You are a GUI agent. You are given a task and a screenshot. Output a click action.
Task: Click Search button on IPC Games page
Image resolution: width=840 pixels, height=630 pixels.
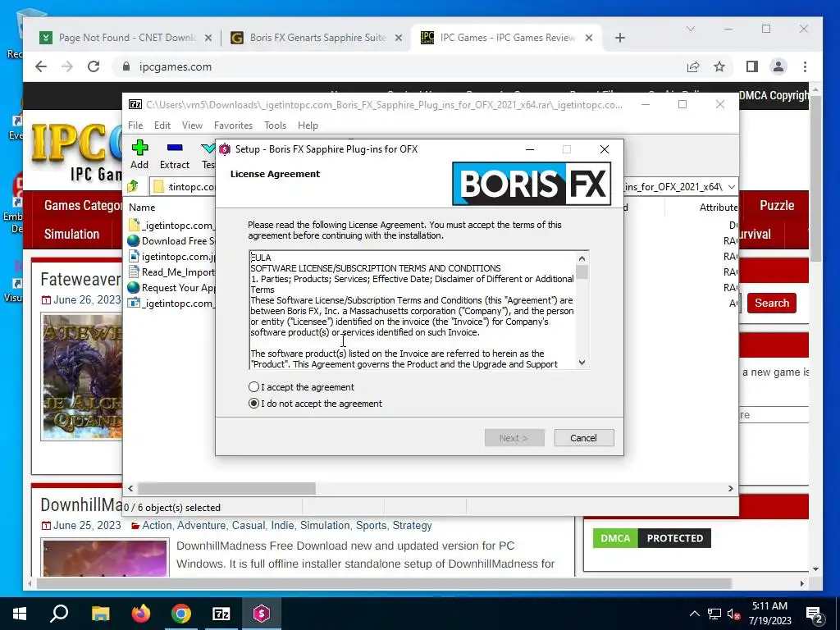[x=771, y=303]
